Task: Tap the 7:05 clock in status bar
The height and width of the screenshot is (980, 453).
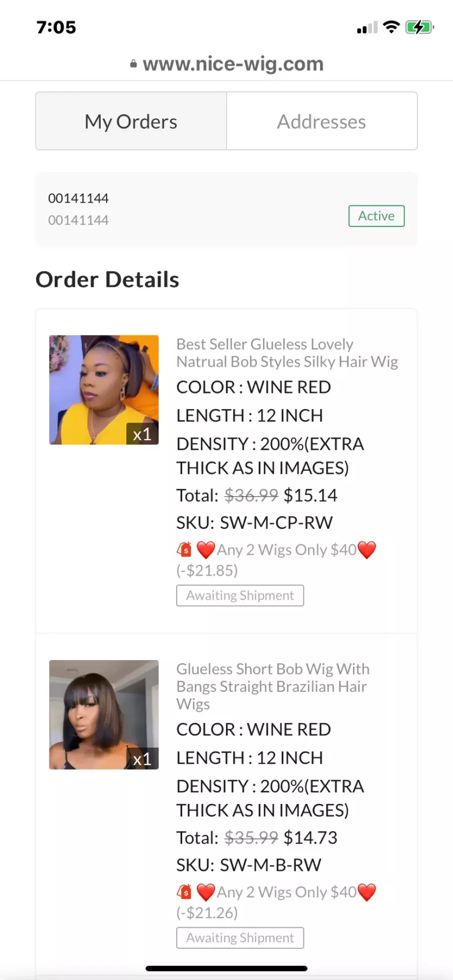Action: [56, 27]
